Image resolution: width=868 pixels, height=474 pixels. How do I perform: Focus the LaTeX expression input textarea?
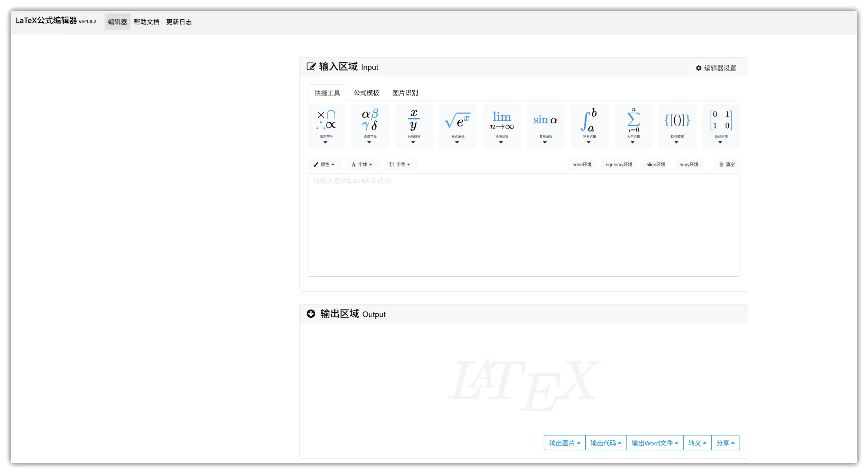click(x=524, y=225)
